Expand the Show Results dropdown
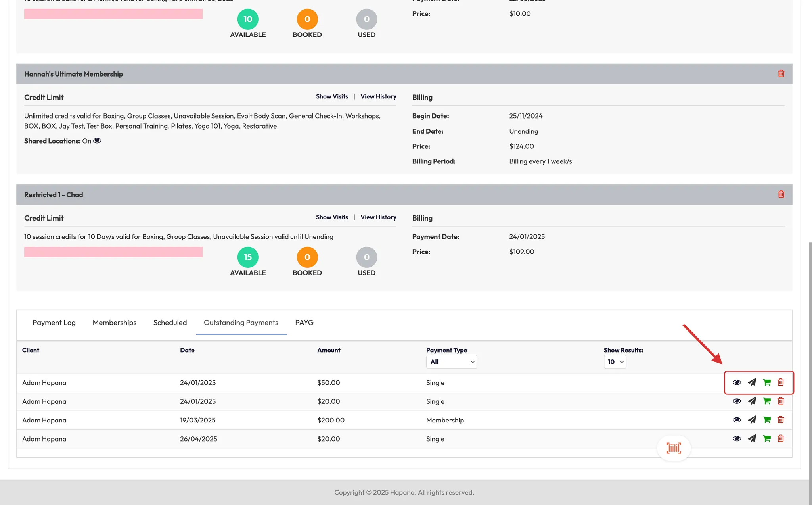Viewport: 812px width, 505px height. pos(615,362)
